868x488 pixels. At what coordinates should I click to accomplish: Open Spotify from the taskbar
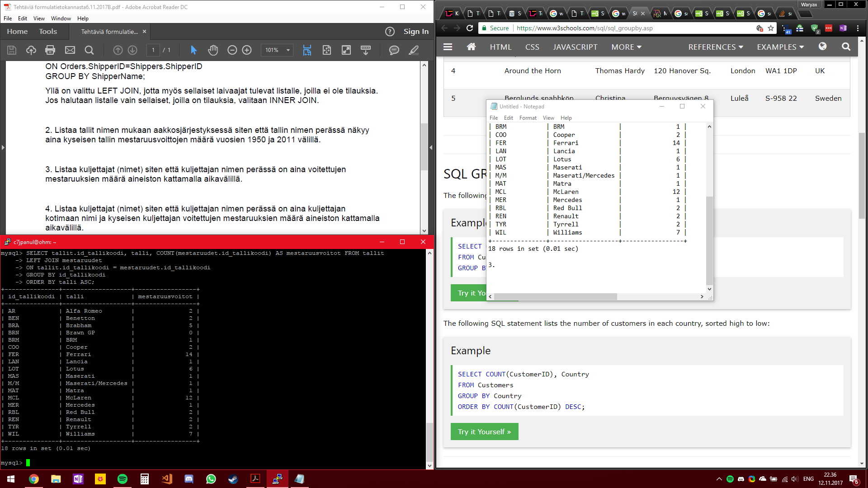point(123,479)
